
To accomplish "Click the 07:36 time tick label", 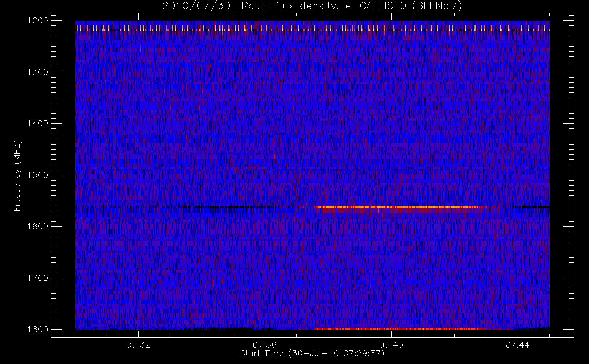I will point(265,345).
